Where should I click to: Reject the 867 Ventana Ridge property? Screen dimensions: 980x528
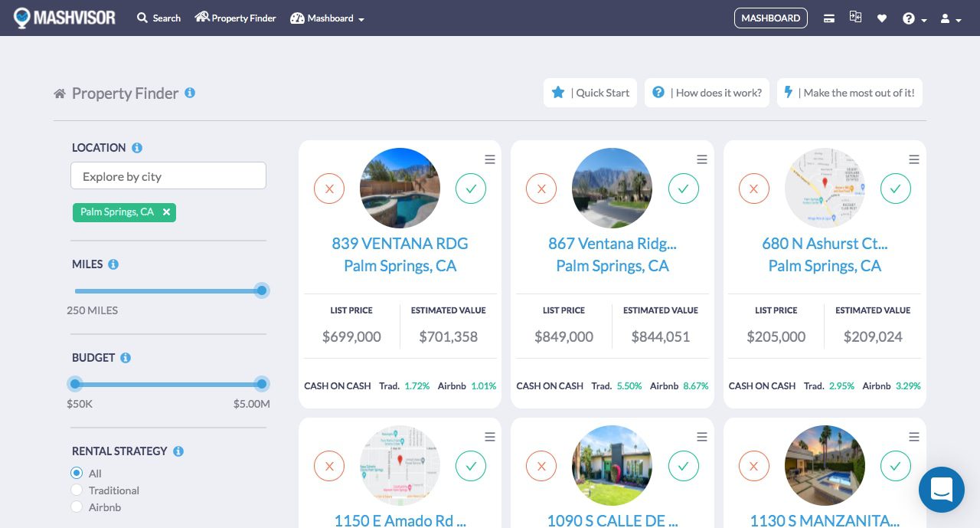tap(541, 189)
